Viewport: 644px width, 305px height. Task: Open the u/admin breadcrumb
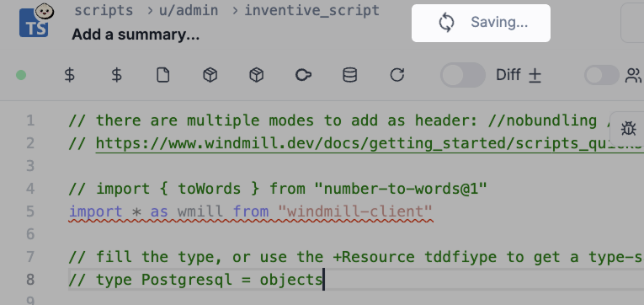tap(189, 11)
